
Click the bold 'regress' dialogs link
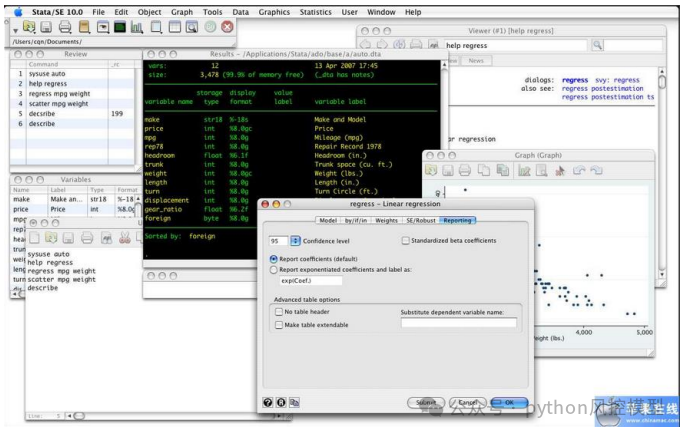pyautogui.click(x=575, y=80)
